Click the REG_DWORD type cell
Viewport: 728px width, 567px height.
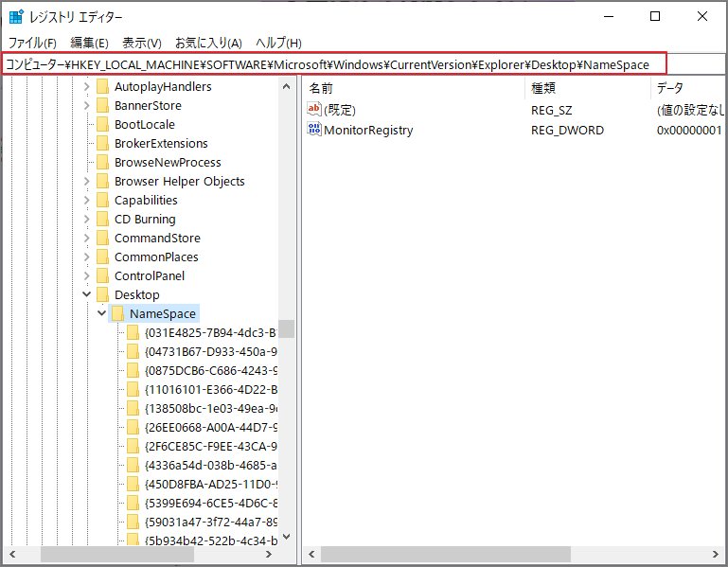pyautogui.click(x=567, y=130)
